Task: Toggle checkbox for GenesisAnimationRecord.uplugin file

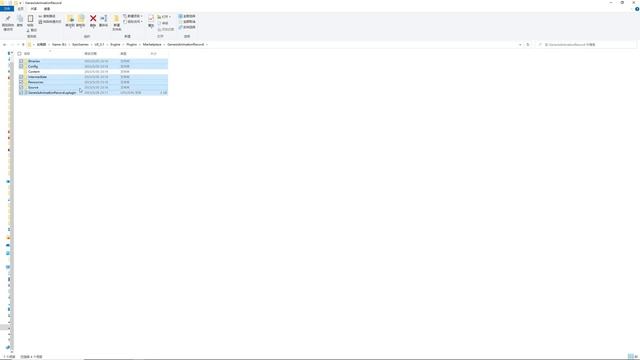Action: pos(21,93)
